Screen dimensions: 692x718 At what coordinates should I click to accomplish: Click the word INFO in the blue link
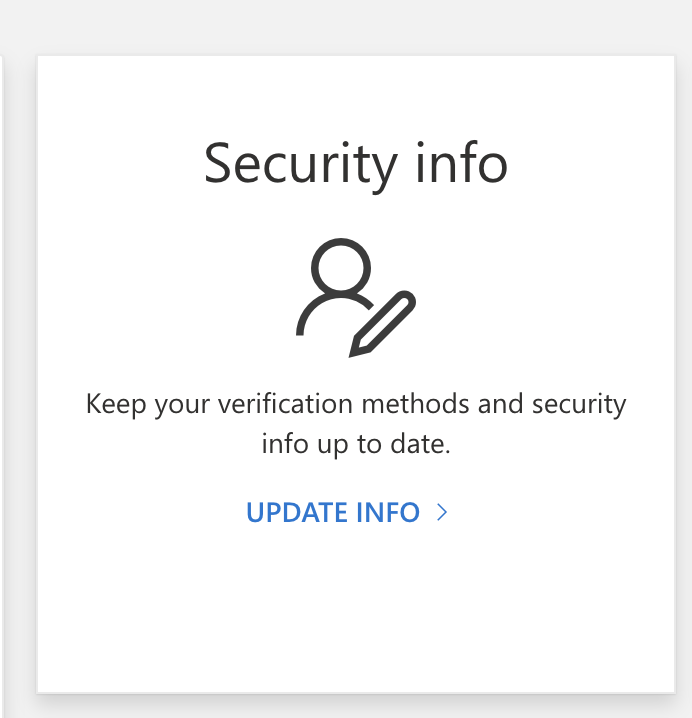coord(388,512)
